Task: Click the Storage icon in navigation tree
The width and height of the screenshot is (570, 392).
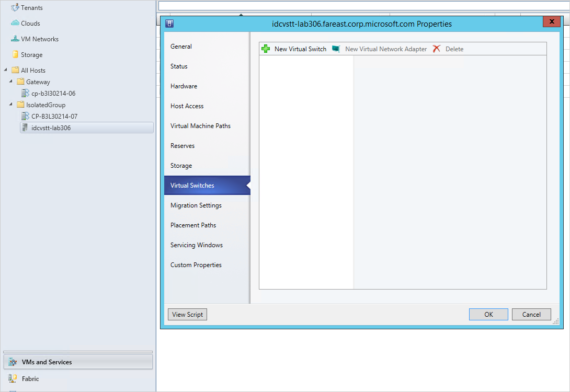Action: coord(15,54)
